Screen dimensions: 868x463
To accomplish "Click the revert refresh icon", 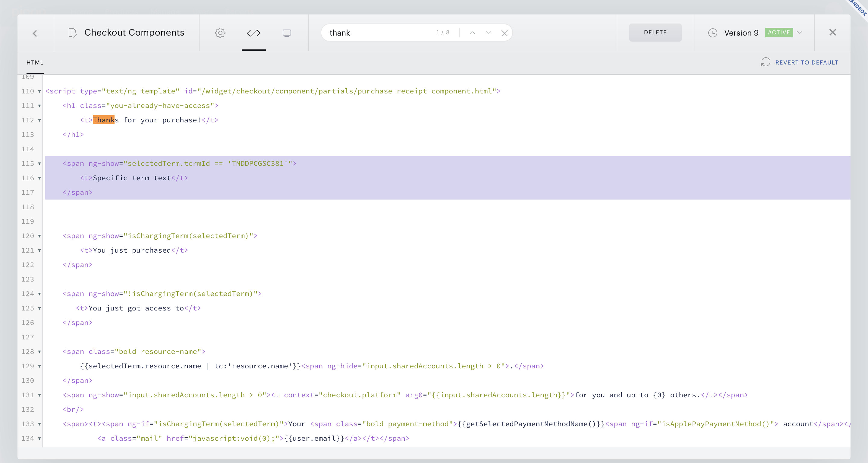I will (765, 62).
